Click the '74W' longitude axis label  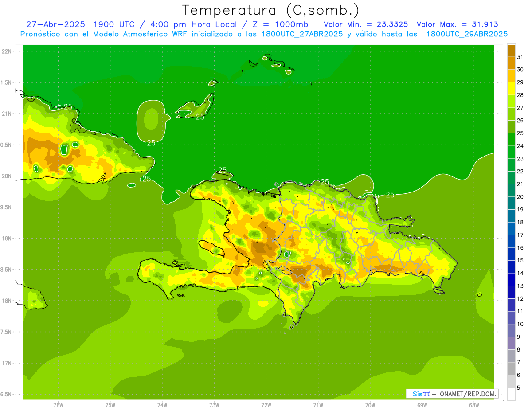coord(162,405)
